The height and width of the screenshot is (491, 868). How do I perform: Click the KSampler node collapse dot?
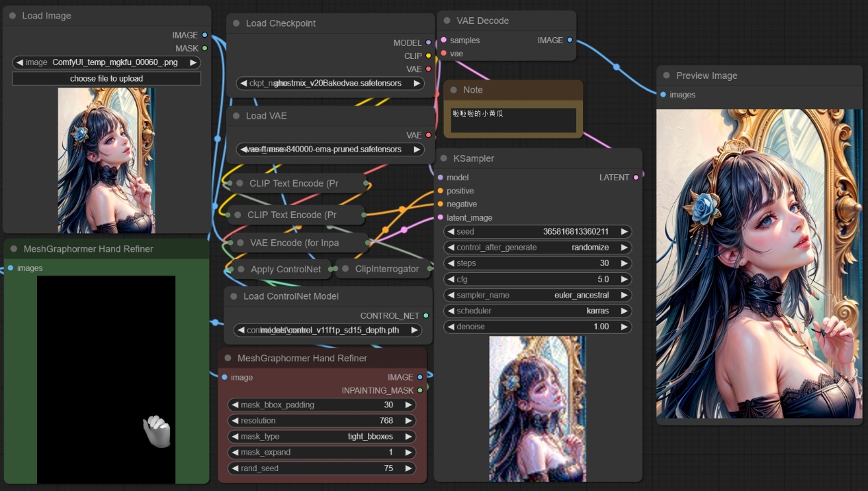444,158
